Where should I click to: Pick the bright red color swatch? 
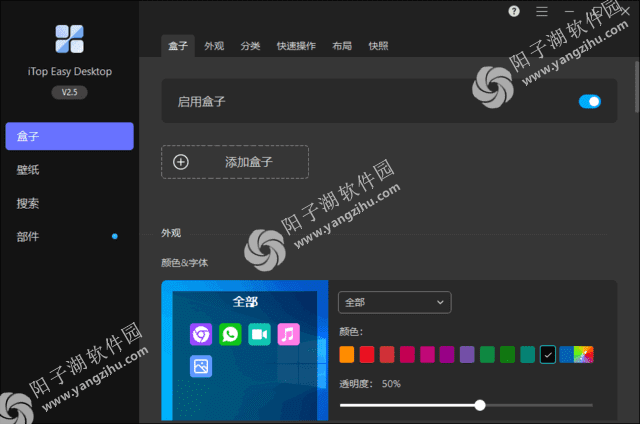tap(367, 354)
